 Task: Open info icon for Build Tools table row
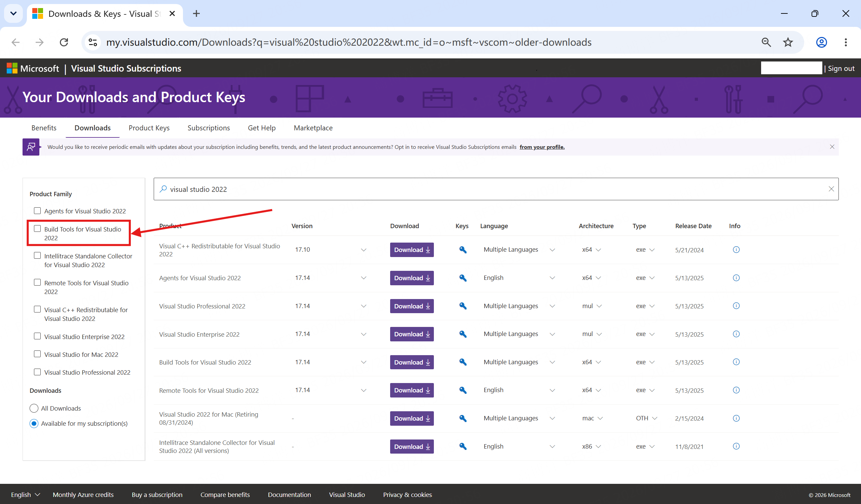736,362
